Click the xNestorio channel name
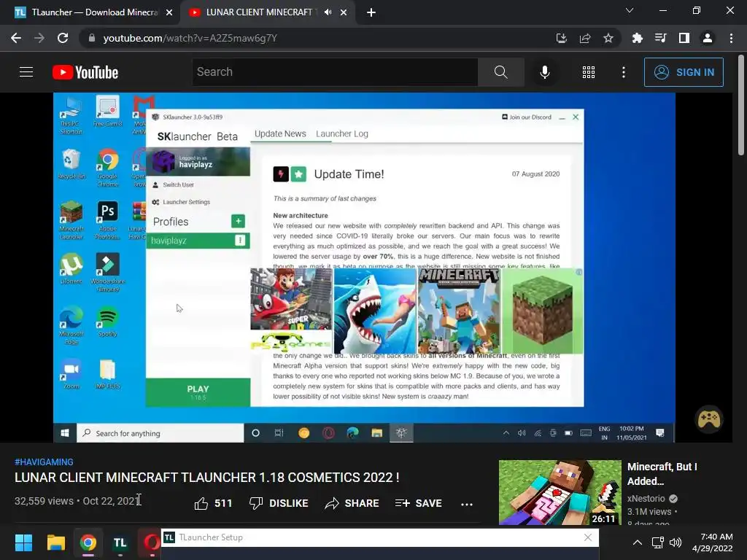The width and height of the screenshot is (747, 560). coord(646,499)
